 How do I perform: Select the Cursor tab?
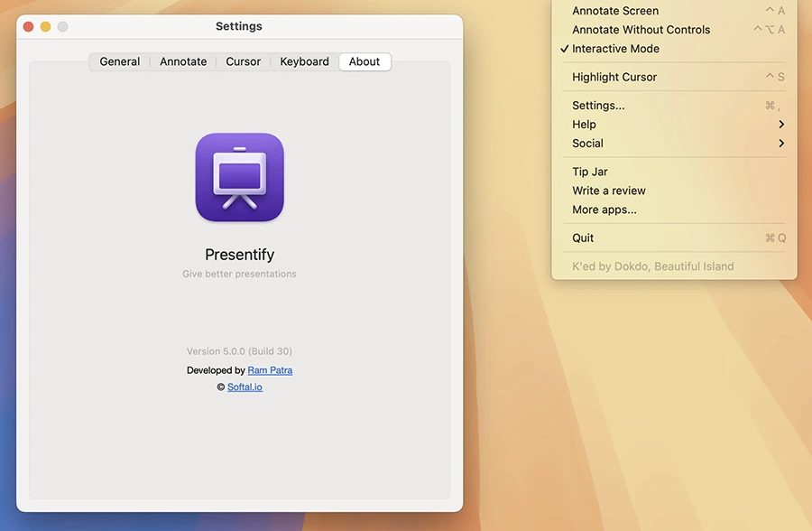pos(244,62)
